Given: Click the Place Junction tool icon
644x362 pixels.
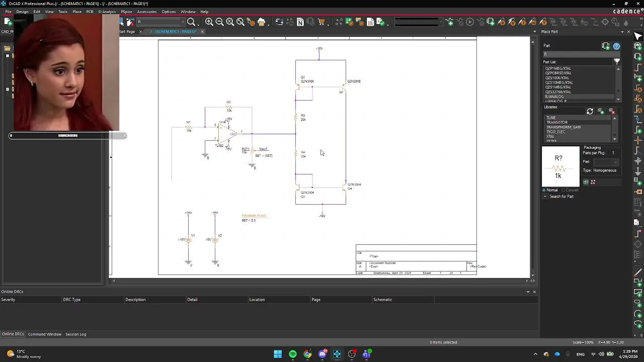Looking at the screenshot, I should (x=638, y=140).
